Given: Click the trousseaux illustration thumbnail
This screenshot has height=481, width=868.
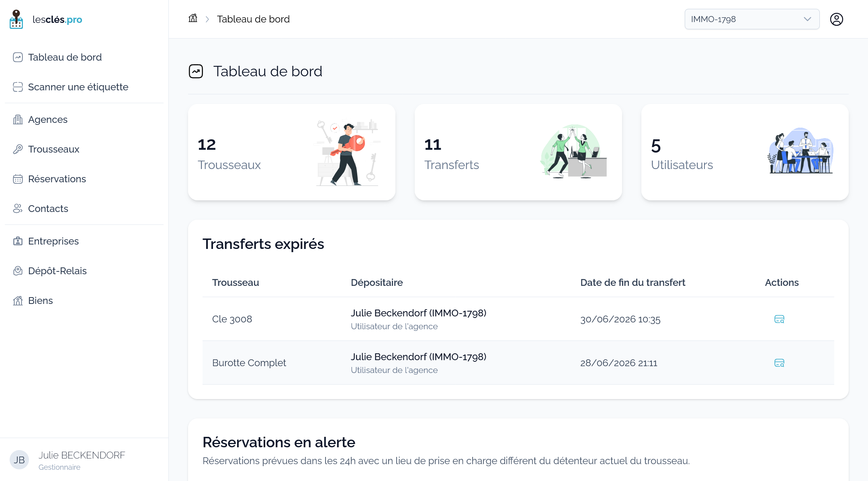Looking at the screenshot, I should point(347,152).
